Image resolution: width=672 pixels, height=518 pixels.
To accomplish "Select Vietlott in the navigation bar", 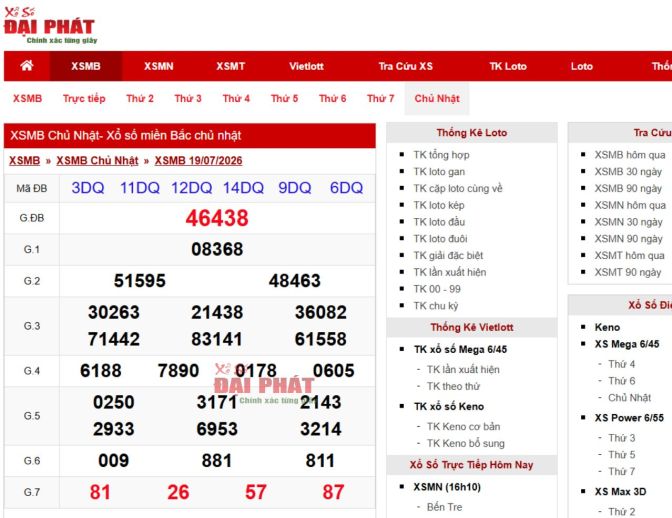I will click(306, 66).
